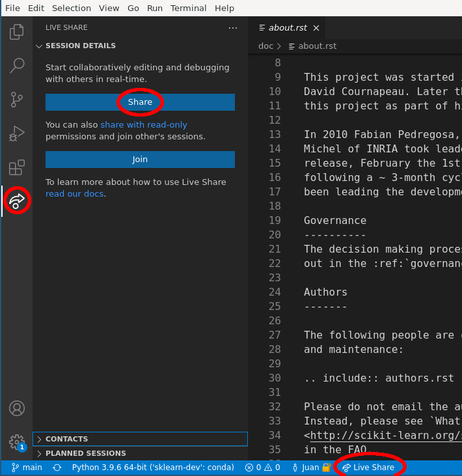Open Run and Debug view icon
This screenshot has height=476, width=462.
point(17,133)
